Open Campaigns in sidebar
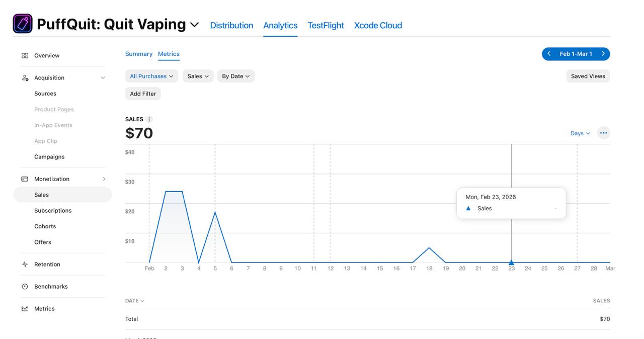Image resolution: width=644 pixels, height=339 pixels. click(x=49, y=157)
